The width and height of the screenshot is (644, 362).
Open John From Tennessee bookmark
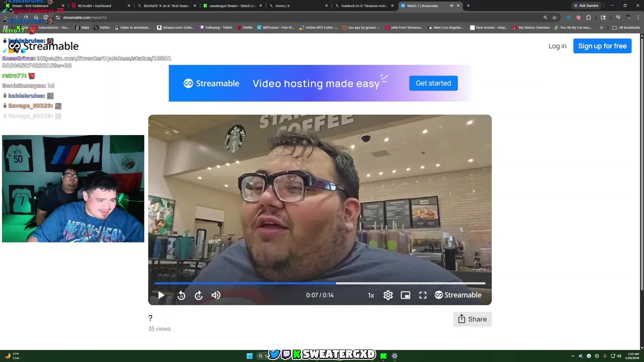point(404,28)
